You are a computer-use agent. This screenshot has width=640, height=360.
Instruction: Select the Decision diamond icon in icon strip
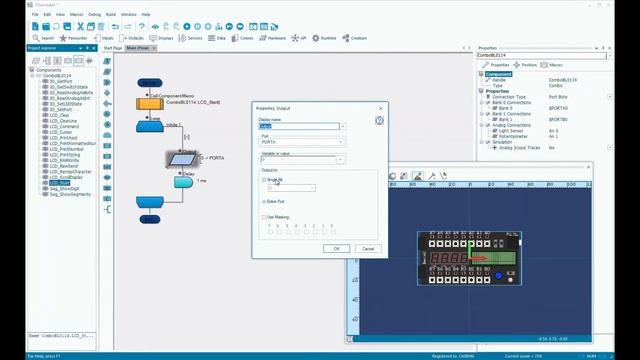(107, 93)
